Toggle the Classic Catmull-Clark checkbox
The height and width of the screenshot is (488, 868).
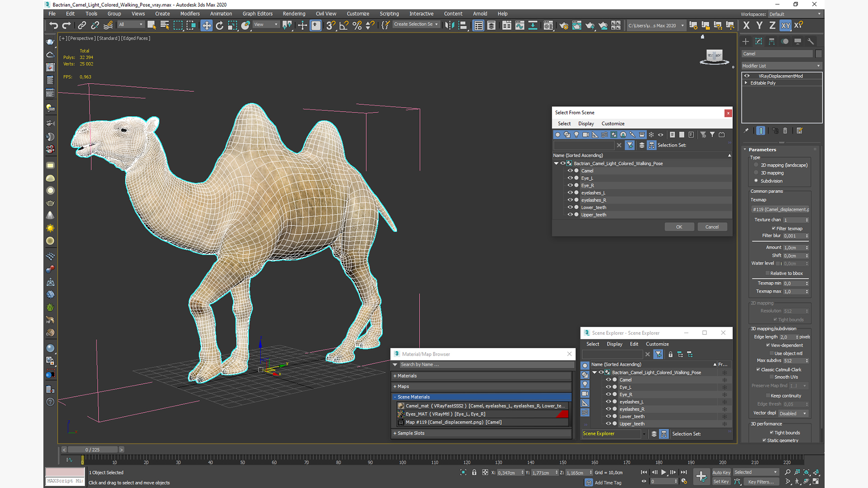click(758, 369)
